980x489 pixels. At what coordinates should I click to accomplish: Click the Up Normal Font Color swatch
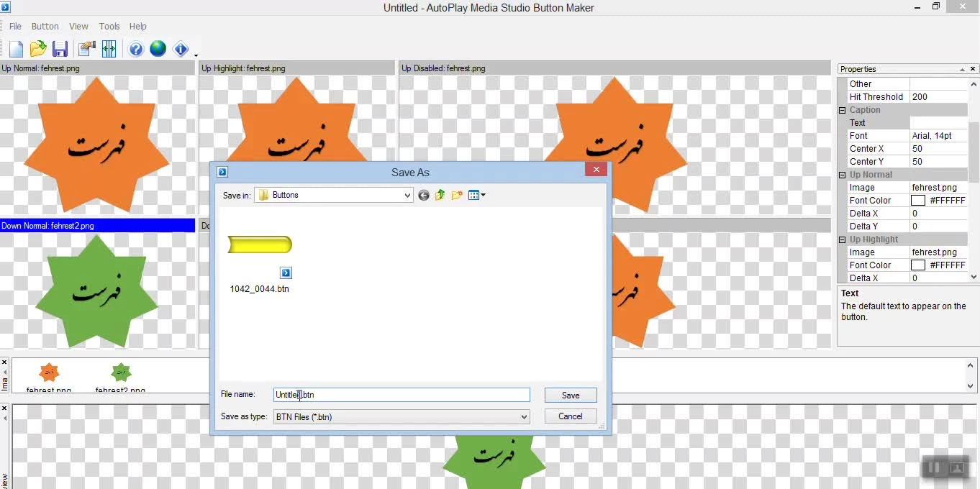click(x=918, y=201)
